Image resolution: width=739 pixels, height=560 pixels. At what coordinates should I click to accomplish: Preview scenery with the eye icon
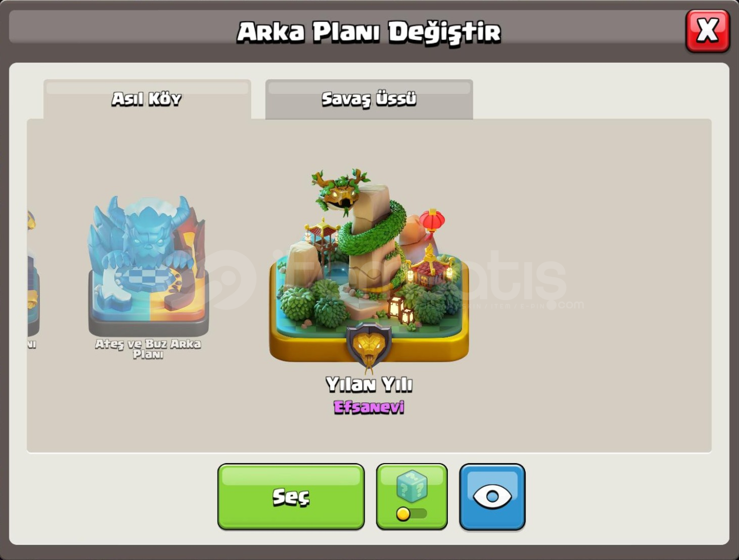click(492, 497)
